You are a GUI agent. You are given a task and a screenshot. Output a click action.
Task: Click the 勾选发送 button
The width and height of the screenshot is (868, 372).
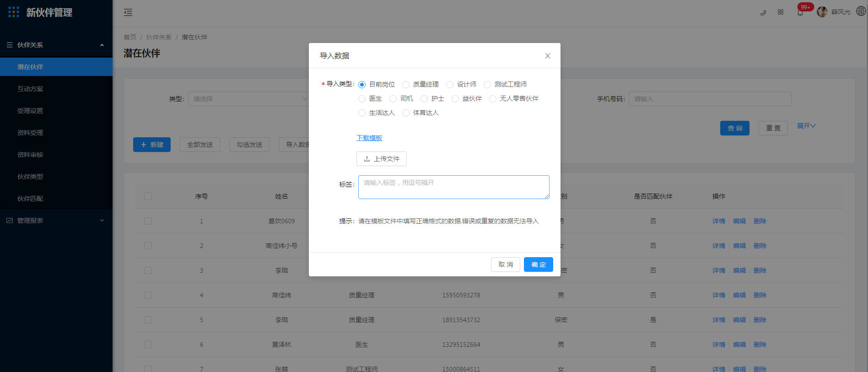click(x=249, y=145)
